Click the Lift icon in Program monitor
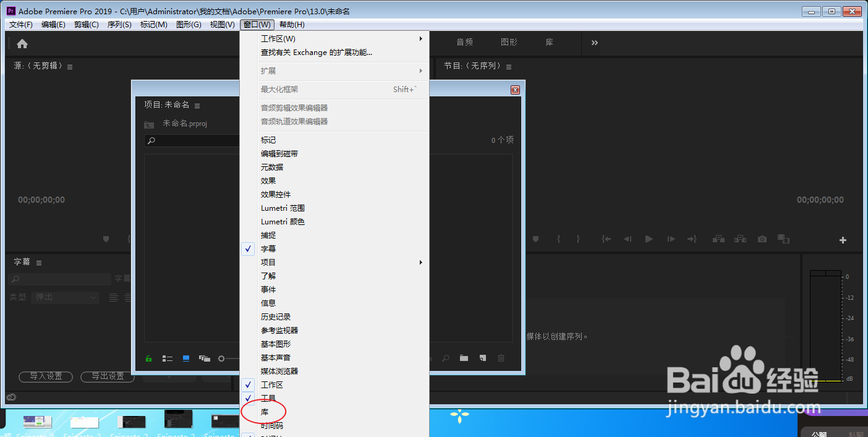Viewport: 868px width, 437px height. pos(719,239)
